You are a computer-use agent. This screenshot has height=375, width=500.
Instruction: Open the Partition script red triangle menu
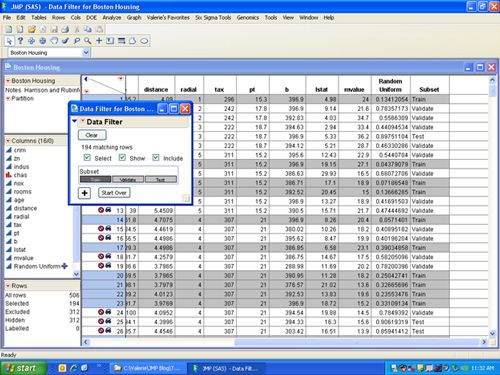click(8, 98)
